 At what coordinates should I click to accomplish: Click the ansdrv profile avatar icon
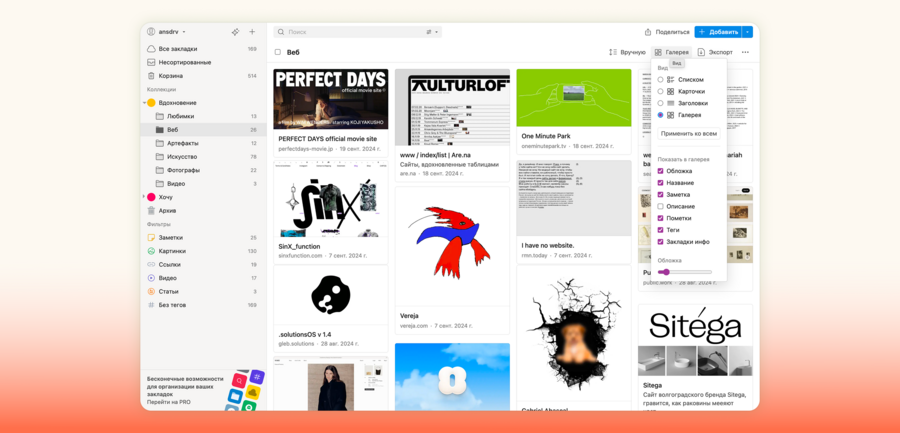point(151,32)
